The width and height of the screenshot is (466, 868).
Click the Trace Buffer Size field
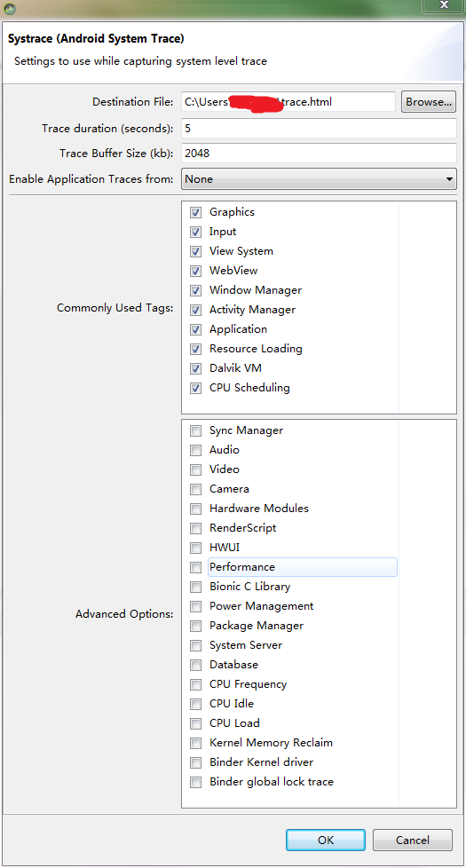[x=319, y=154]
